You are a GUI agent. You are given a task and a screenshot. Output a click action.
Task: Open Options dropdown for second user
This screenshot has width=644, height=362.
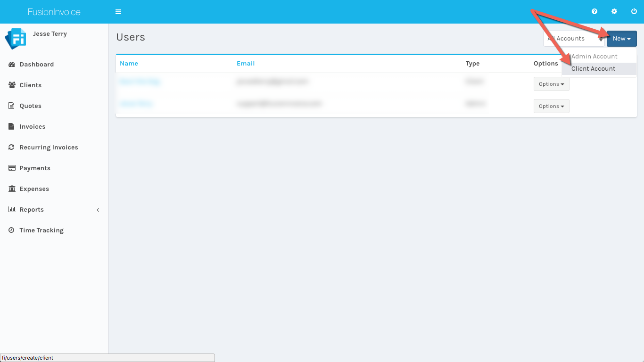pyautogui.click(x=551, y=107)
